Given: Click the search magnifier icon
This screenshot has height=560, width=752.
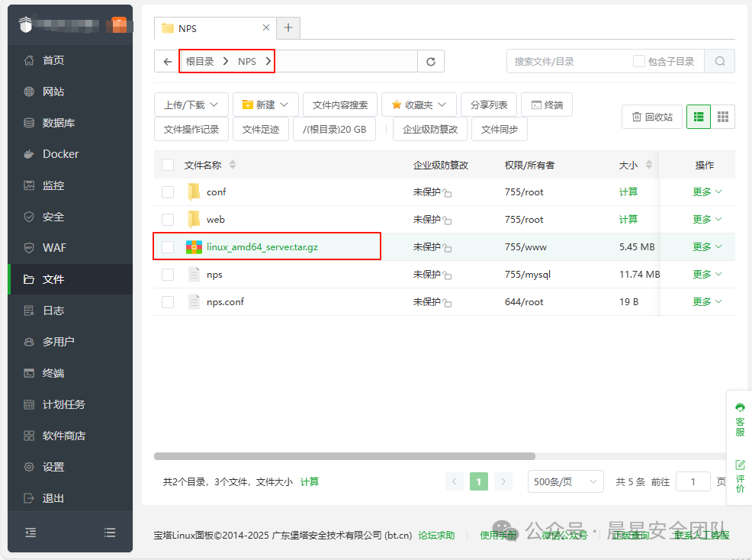Looking at the screenshot, I should 719,62.
